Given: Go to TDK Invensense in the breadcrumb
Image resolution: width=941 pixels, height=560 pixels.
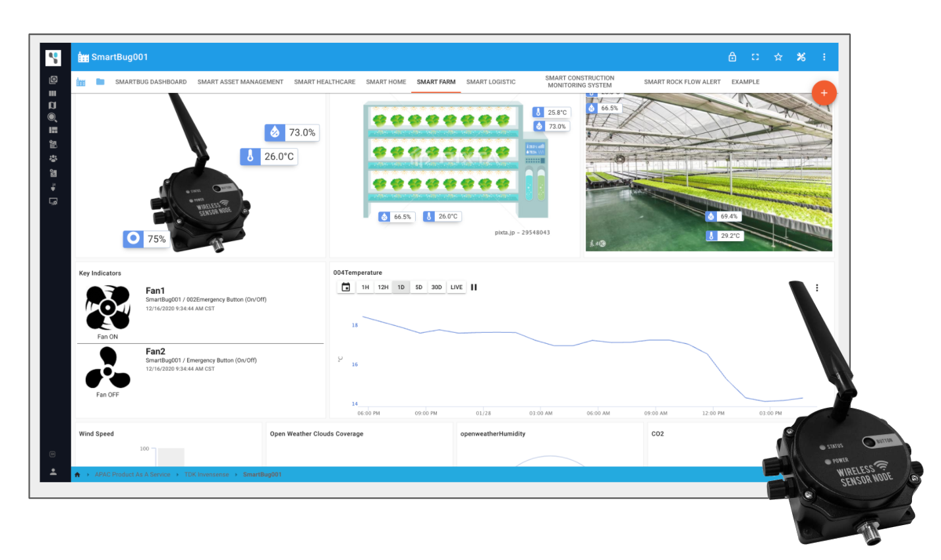Looking at the screenshot, I should coord(206,474).
